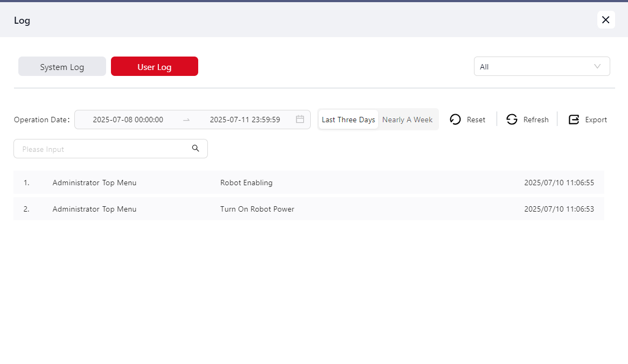Viewport: 628px width, 364px height.
Task: Click the circular Reset arrow icon
Action: pyautogui.click(x=455, y=120)
